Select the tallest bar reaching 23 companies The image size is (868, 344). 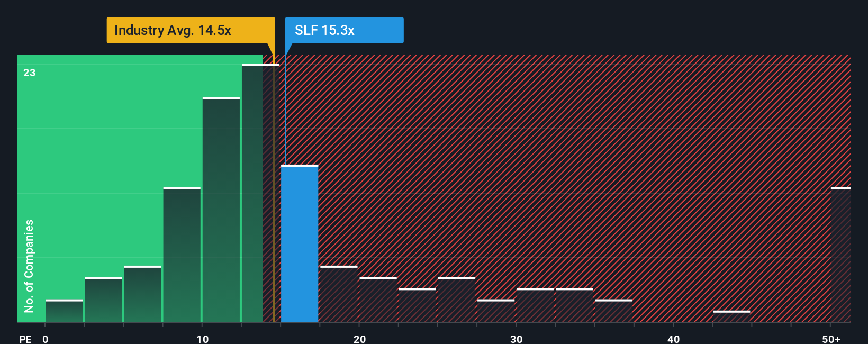260,193
